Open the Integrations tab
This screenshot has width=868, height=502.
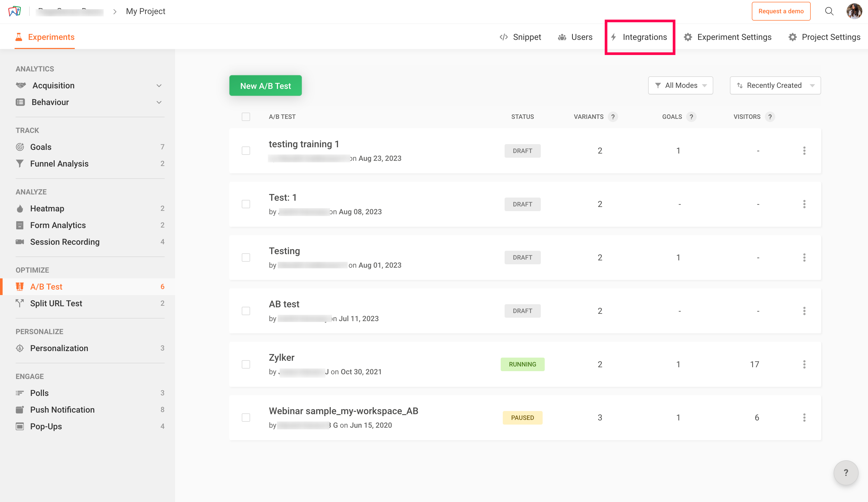(640, 37)
